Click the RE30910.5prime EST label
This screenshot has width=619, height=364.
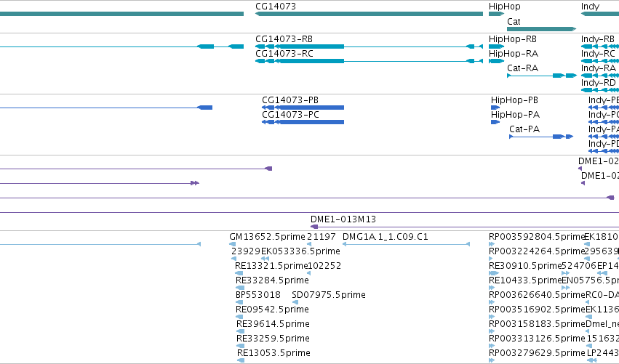coord(525,266)
